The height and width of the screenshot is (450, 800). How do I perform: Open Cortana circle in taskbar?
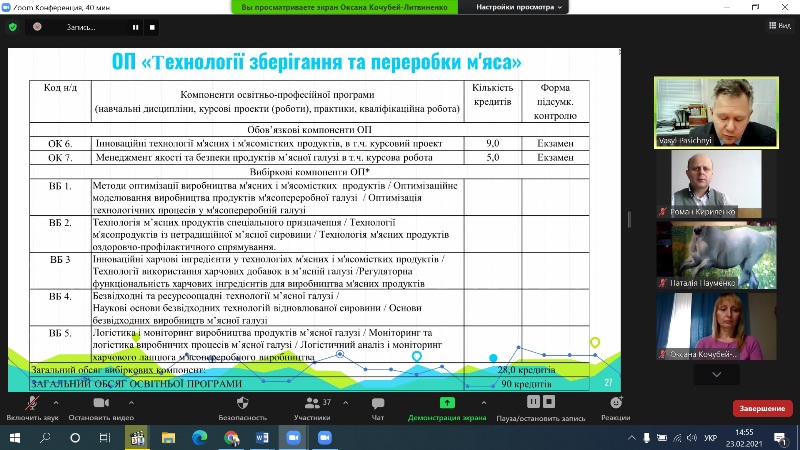coord(75,438)
